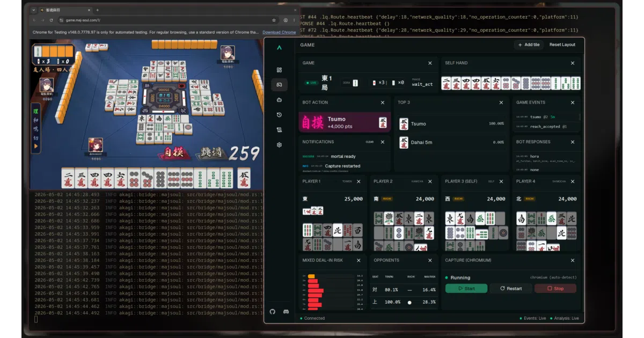Screen dimensions: 644x338
Task: Open Chrome's three-dot menu
Action: 294,20
